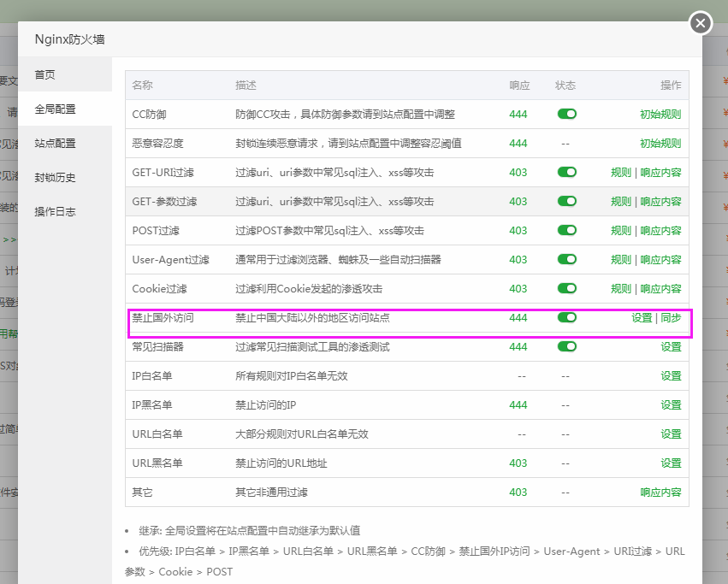Click the URL白名单 row name
This screenshot has height=584, width=728.
[x=157, y=434]
